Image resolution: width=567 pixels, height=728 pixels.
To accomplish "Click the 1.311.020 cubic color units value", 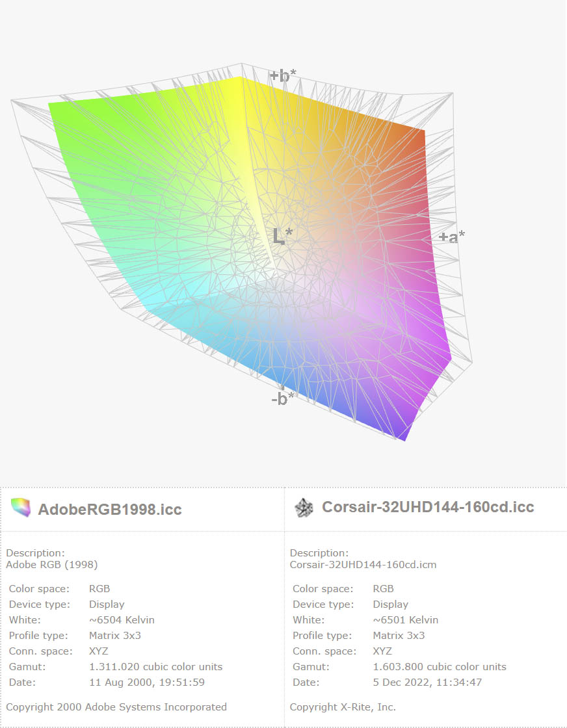I will pos(155,666).
